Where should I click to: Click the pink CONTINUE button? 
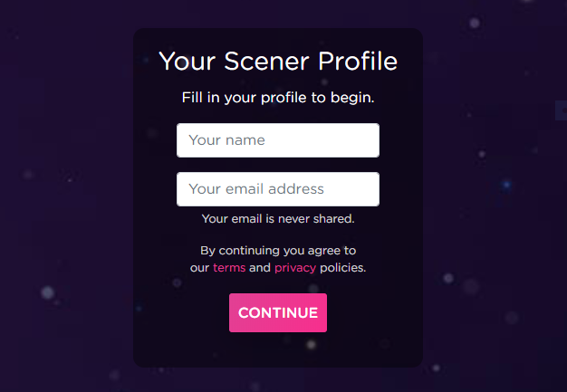click(278, 312)
